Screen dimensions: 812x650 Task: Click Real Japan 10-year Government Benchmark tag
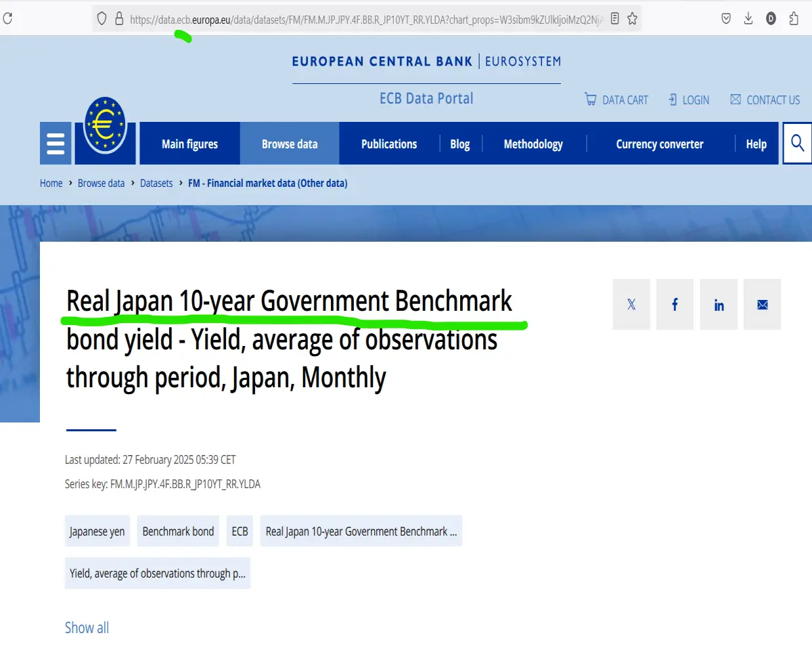[361, 531]
